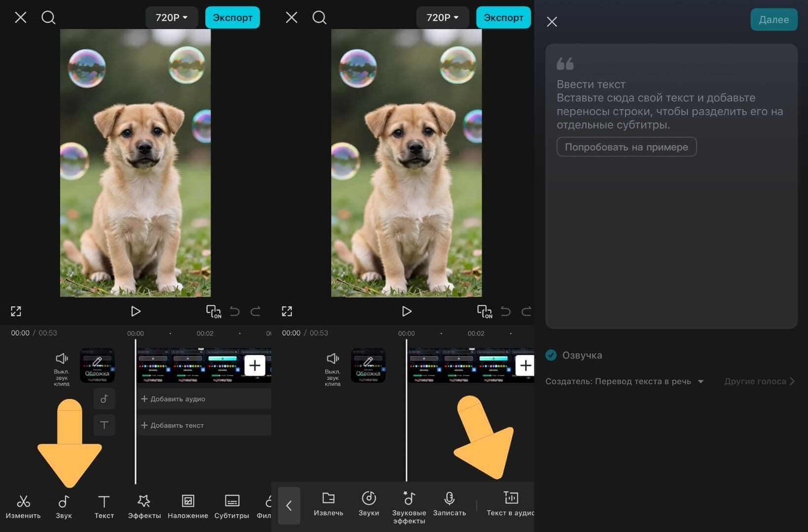Go back using the left chevron in audio toolbar
The width and height of the screenshot is (808, 532).
tap(289, 505)
